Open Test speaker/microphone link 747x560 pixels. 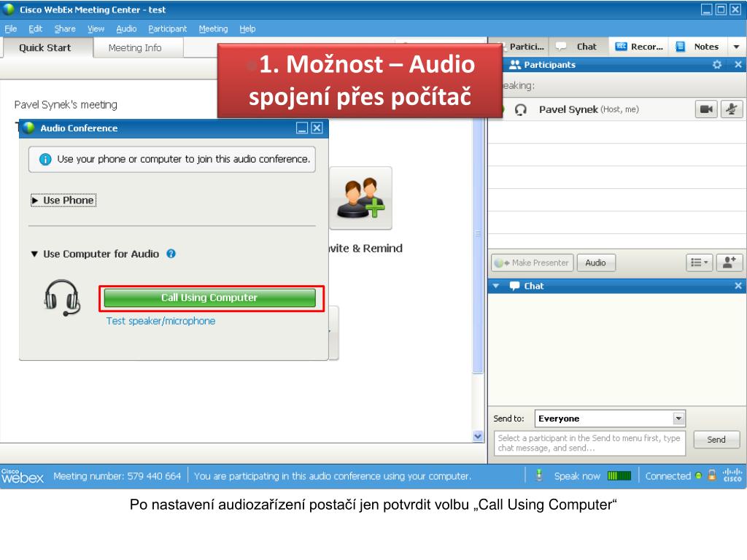pyautogui.click(x=160, y=321)
